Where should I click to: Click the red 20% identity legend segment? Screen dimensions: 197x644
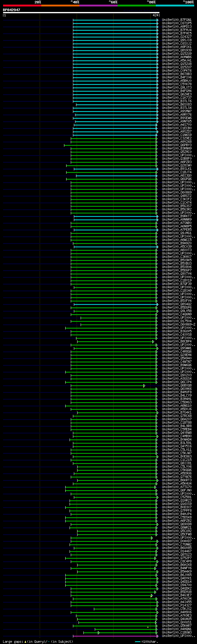click(x=22, y=6)
